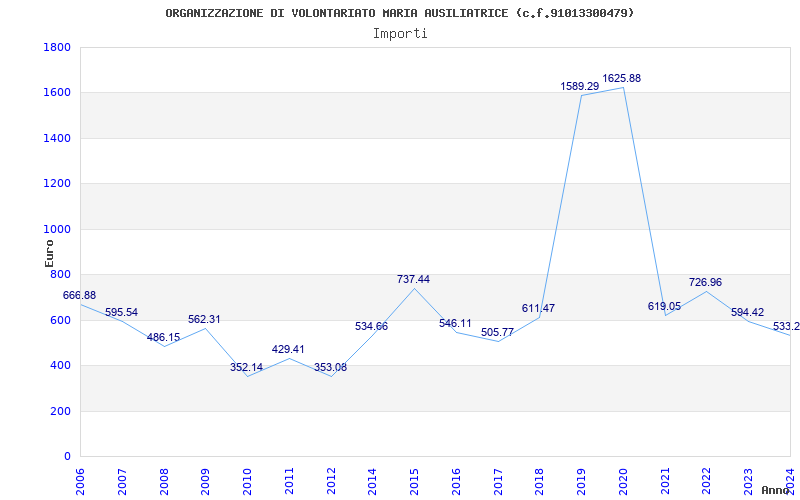Click year 2018 on the x-axis

[x=540, y=481]
